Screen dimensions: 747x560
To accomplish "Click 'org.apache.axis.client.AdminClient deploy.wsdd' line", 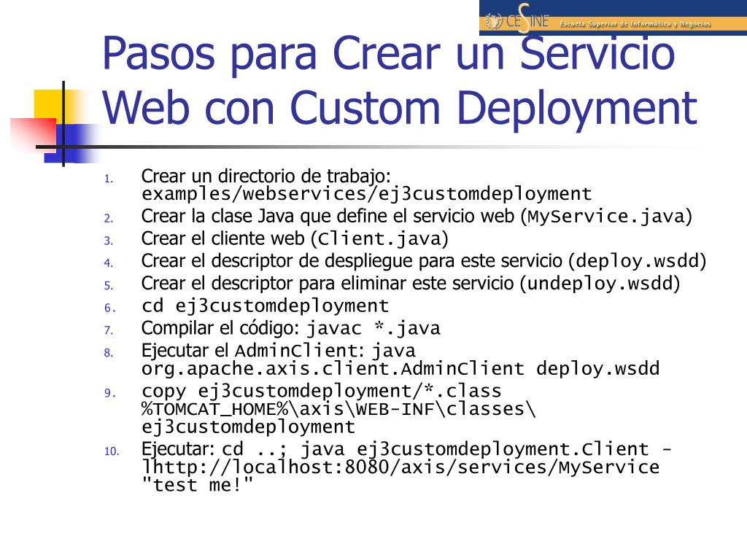I will 400,369.
